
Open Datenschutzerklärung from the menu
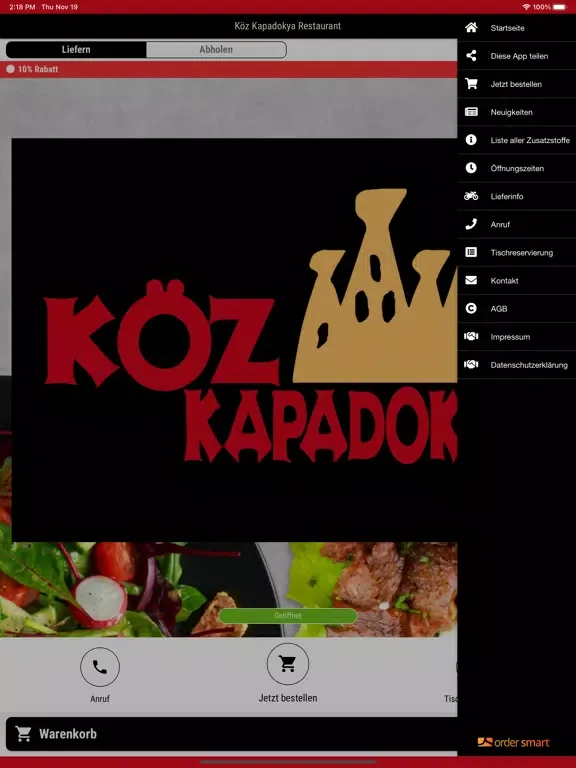[517, 365]
